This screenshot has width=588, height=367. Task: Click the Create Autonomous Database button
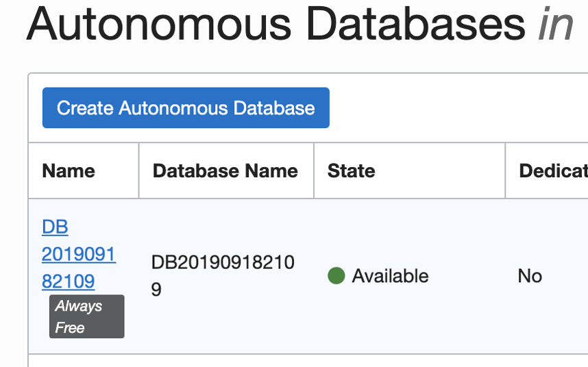[x=186, y=108]
